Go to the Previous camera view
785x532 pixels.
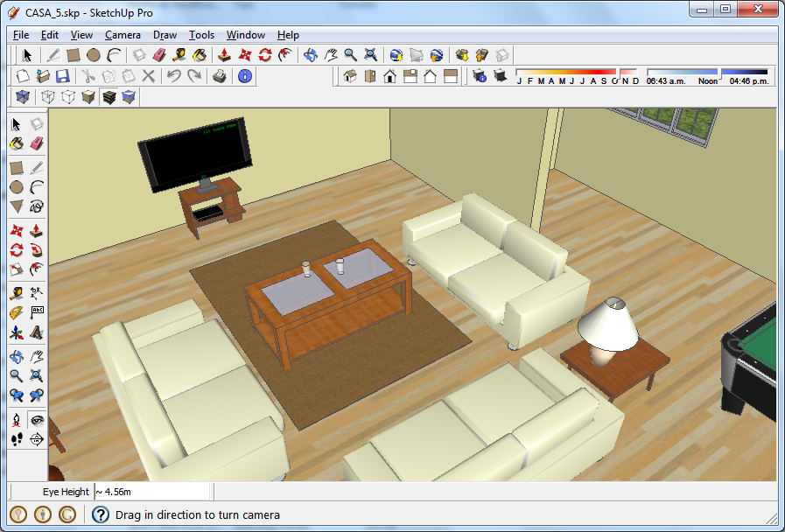point(17,395)
